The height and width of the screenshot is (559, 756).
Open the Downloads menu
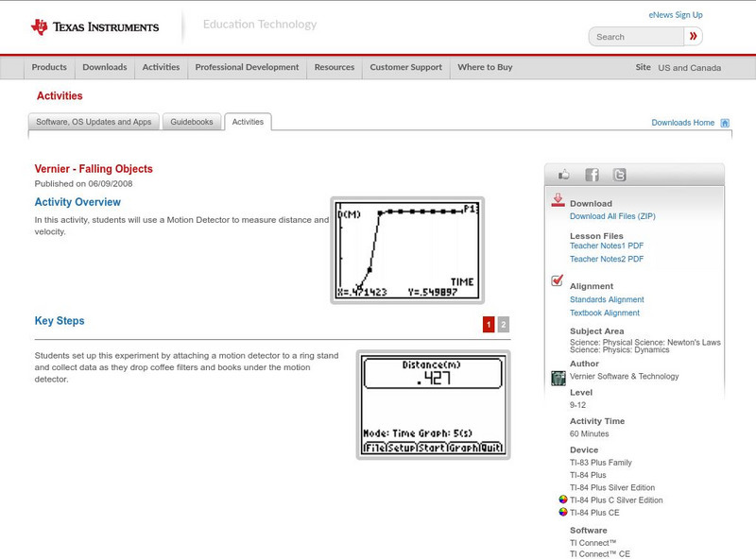tap(105, 67)
